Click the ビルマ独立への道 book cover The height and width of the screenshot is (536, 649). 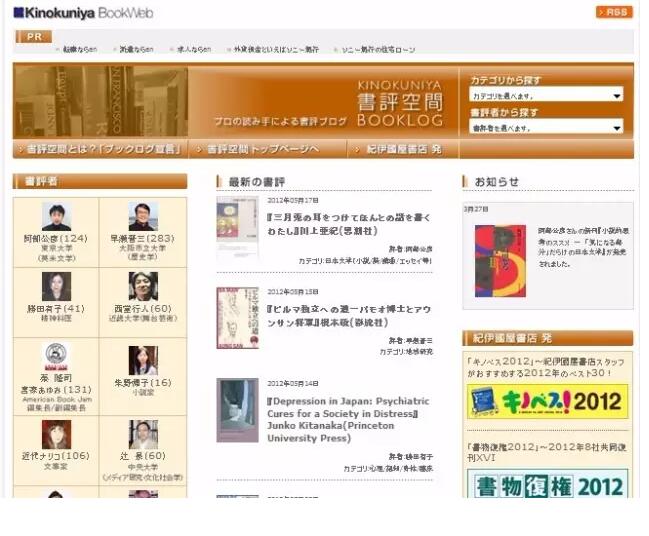[x=237, y=318]
